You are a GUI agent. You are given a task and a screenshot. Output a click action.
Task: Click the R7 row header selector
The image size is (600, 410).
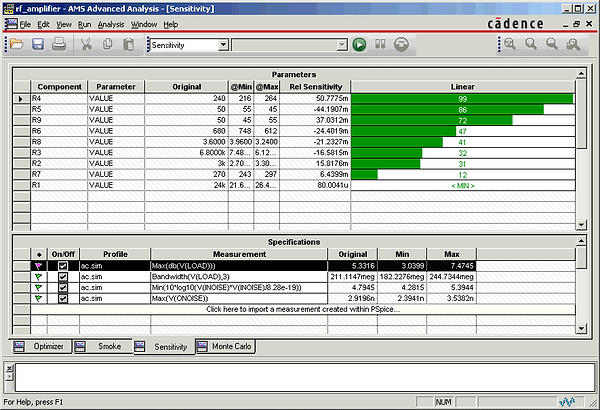21,175
